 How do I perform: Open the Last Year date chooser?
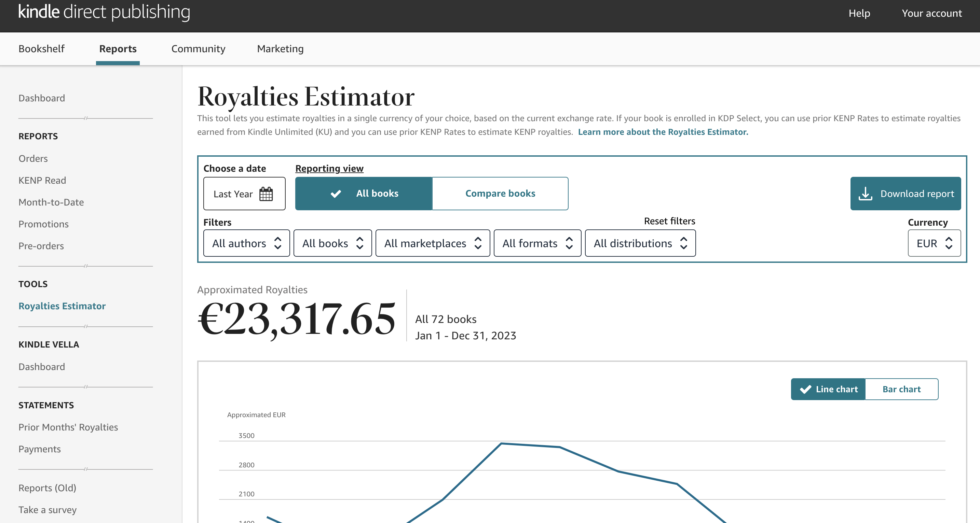coord(244,194)
